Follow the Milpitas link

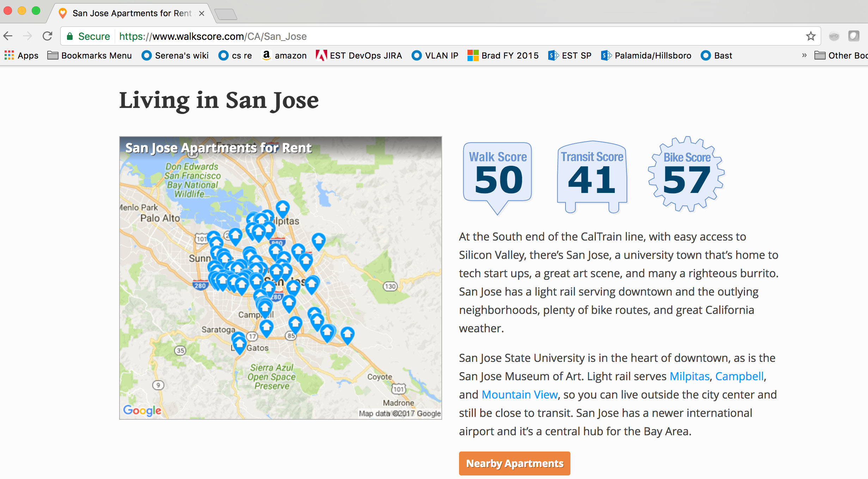click(x=689, y=376)
